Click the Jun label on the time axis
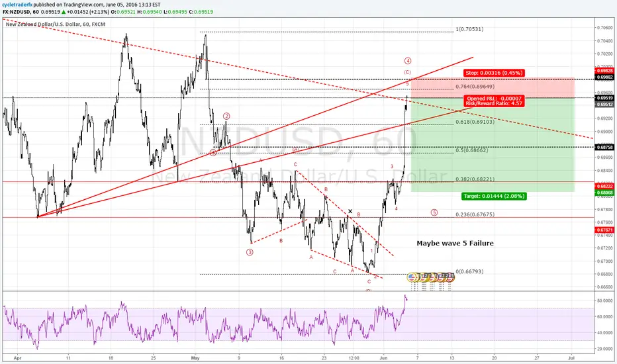The width and height of the screenshot is (617, 364). pos(384,358)
